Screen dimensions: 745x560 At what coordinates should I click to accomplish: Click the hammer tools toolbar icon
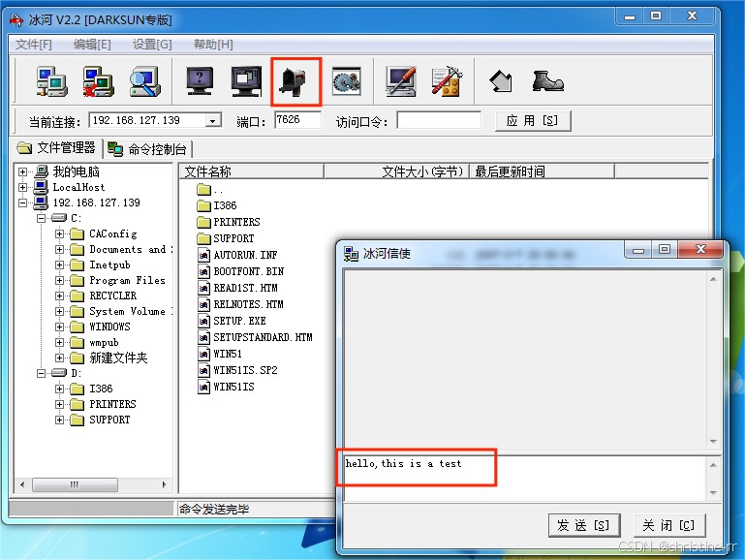[x=447, y=81]
